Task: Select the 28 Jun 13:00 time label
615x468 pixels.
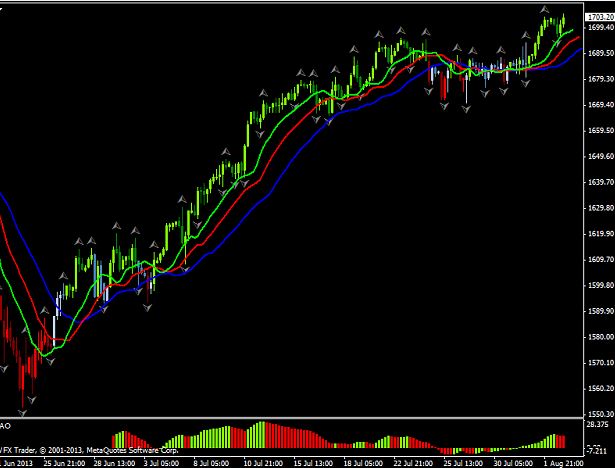Action: pos(114,463)
